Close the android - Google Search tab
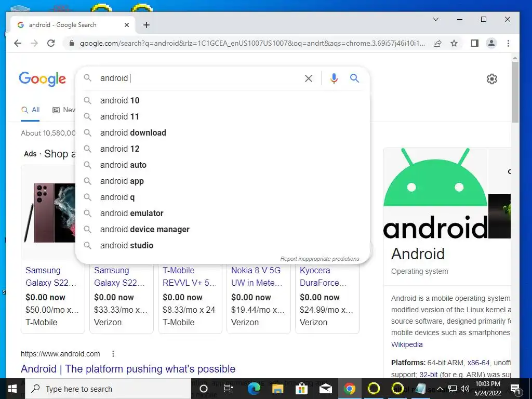532x399 pixels. (x=127, y=25)
